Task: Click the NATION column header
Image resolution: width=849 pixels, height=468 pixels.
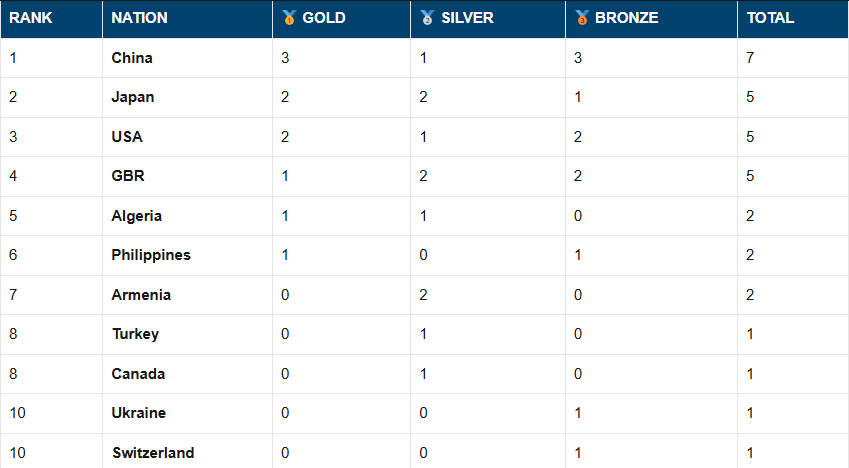Action: point(140,18)
